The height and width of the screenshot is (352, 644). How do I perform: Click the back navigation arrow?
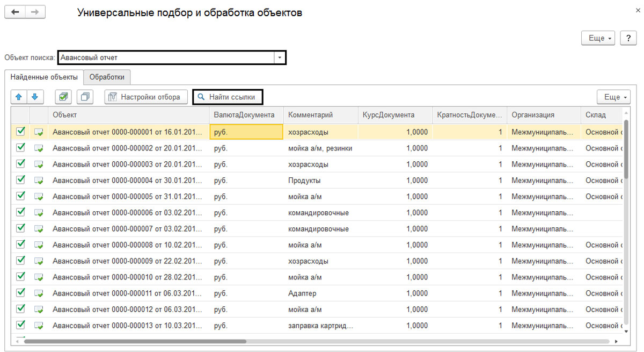[x=14, y=11]
